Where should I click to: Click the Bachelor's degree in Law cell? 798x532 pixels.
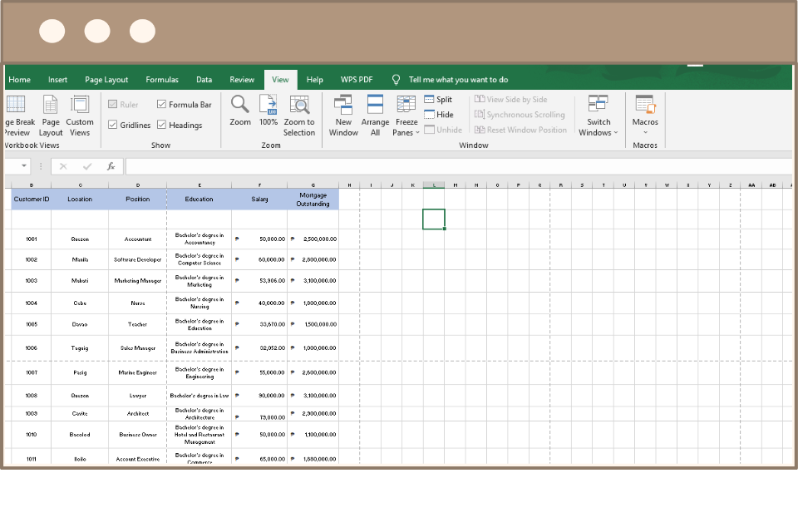(x=199, y=396)
